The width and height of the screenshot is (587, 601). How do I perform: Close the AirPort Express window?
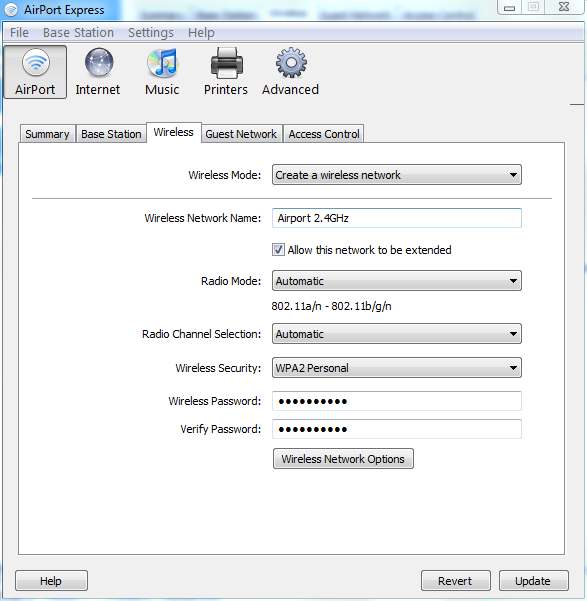(564, 7)
